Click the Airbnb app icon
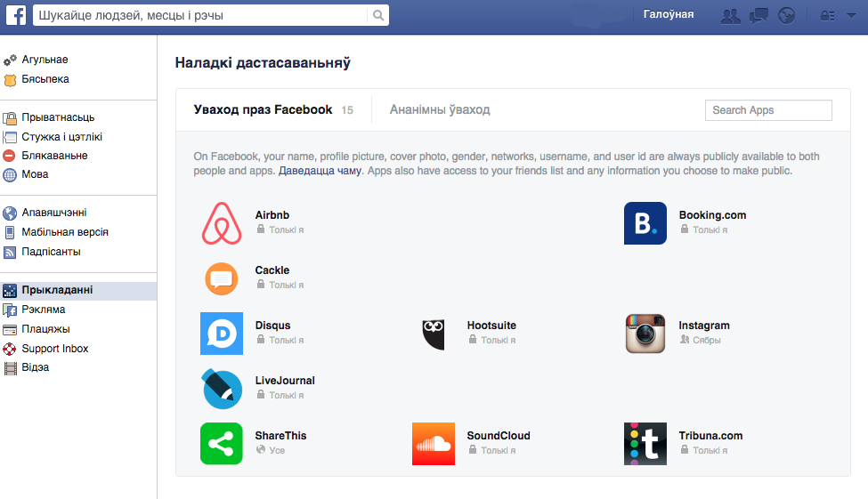868x499 pixels. [222, 223]
